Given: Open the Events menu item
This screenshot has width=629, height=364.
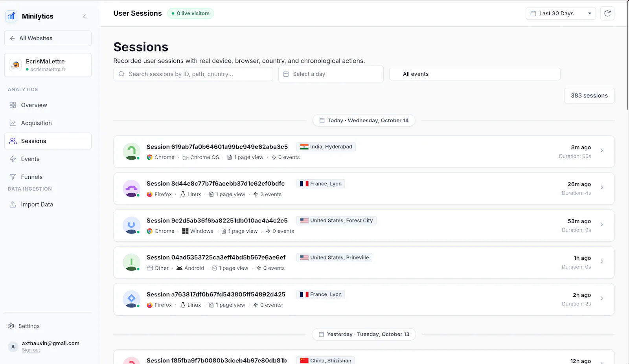Looking at the screenshot, I should [48, 159].
